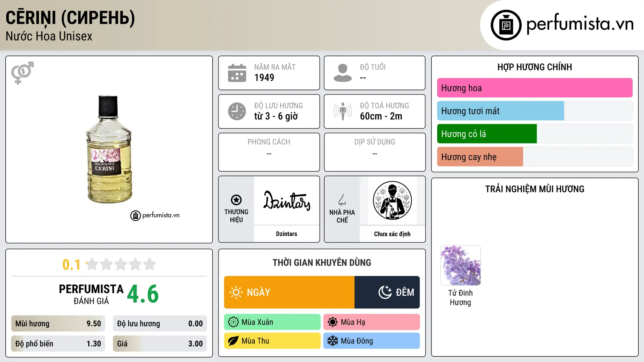Click the 0.1 user rating number
Image resolution: width=644 pixels, height=362 pixels.
pos(71,265)
